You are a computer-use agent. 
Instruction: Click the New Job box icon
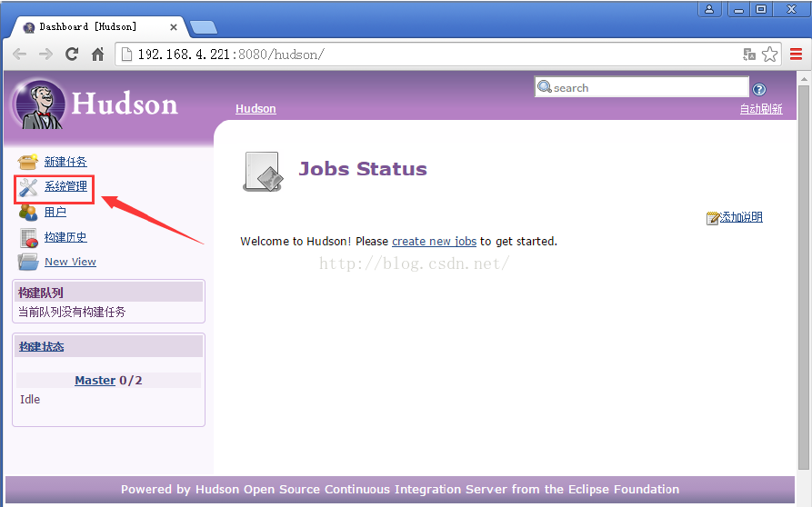click(28, 162)
